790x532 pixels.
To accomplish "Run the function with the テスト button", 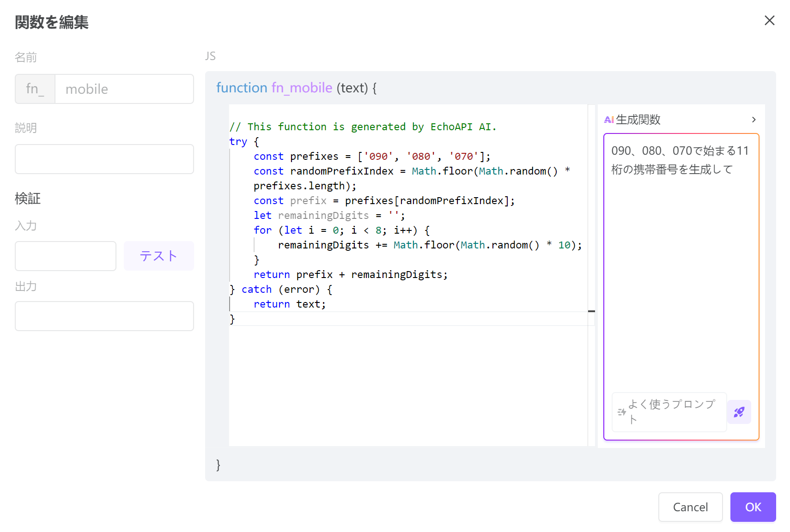I will [158, 255].
